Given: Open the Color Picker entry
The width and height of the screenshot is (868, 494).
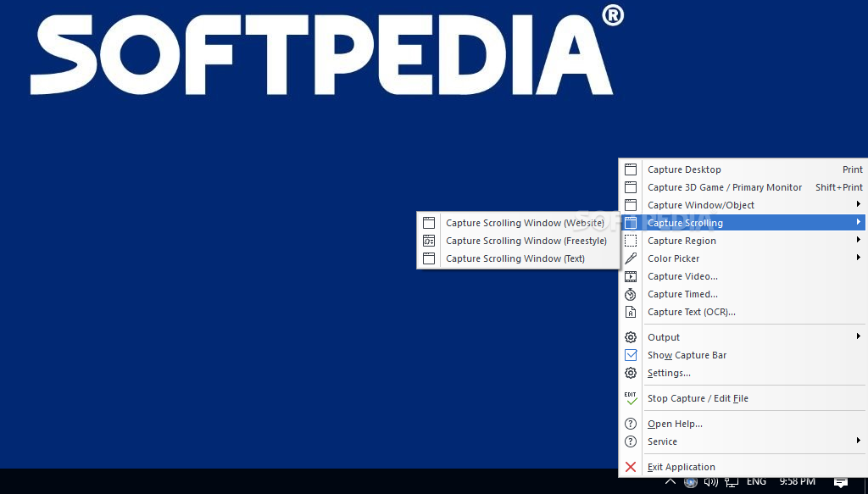Looking at the screenshot, I should 743,258.
